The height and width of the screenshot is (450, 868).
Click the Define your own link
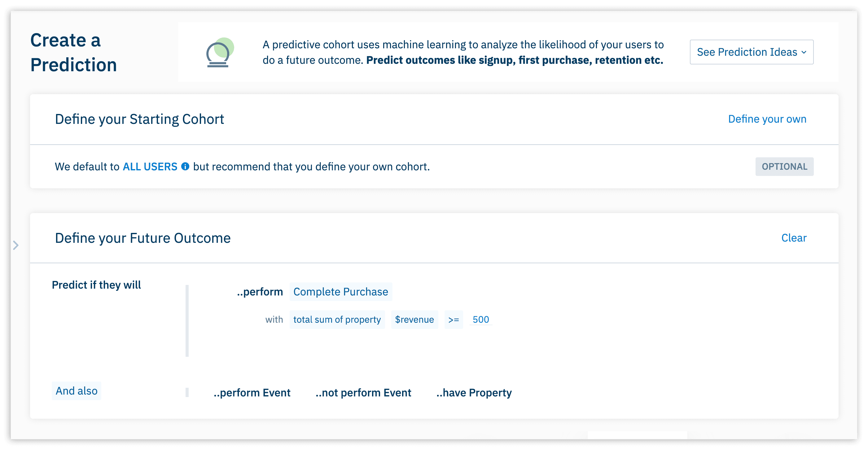tap(767, 119)
